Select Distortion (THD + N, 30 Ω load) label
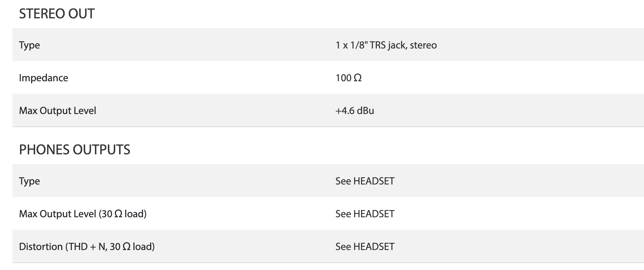Screen dimensions: 644x270 pos(87,246)
